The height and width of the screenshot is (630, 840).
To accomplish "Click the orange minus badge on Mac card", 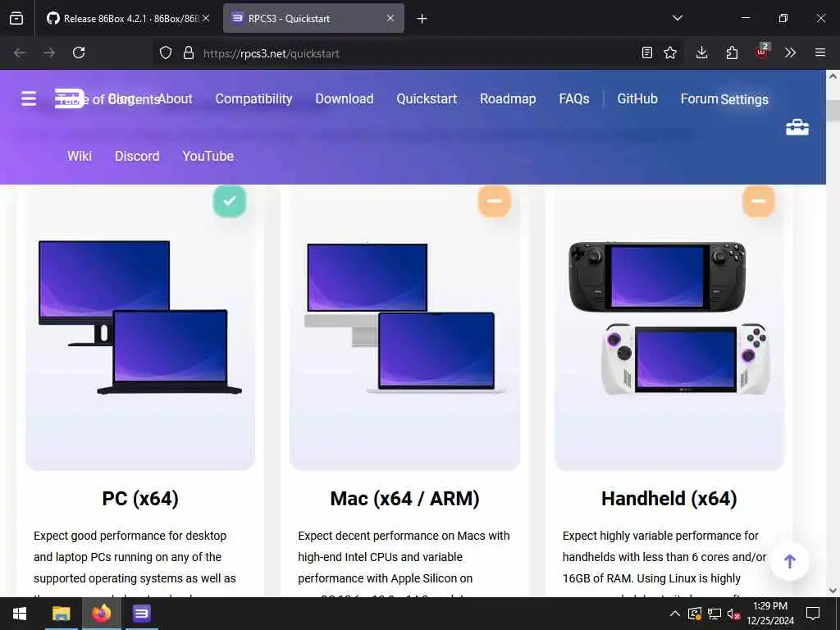I will point(494,201).
